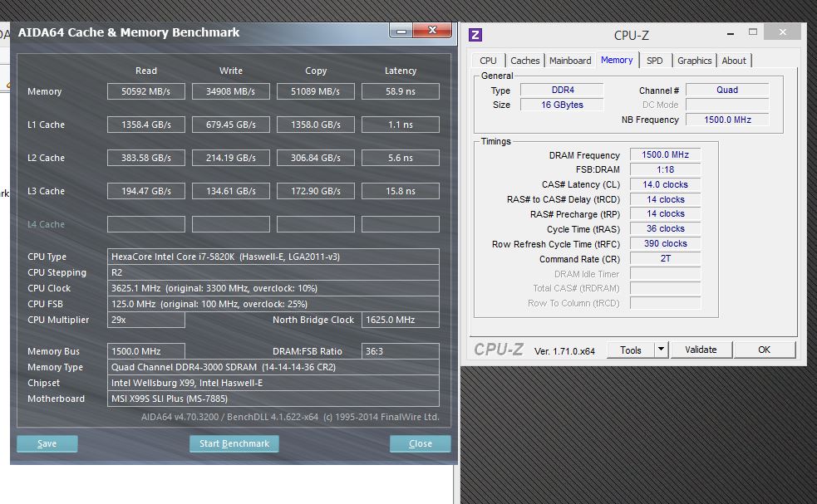Click the CPU Type field HexaCore Intel Core i7-5820K
This screenshot has width=817, height=504.
pos(273,257)
